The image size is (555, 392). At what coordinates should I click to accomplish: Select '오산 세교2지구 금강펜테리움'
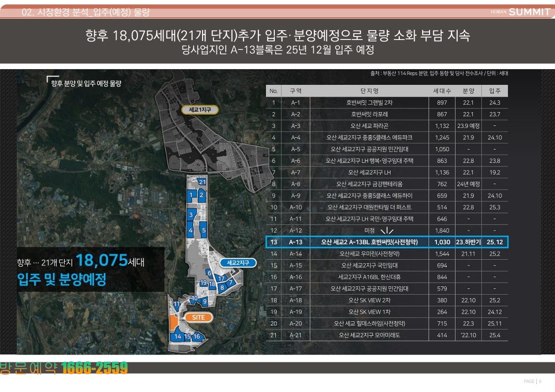click(369, 184)
